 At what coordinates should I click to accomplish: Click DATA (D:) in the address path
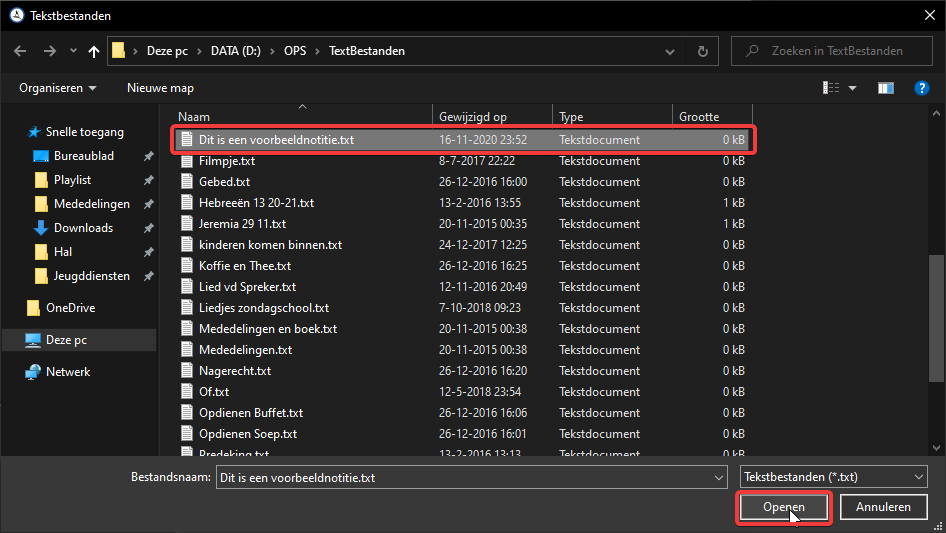pos(236,51)
